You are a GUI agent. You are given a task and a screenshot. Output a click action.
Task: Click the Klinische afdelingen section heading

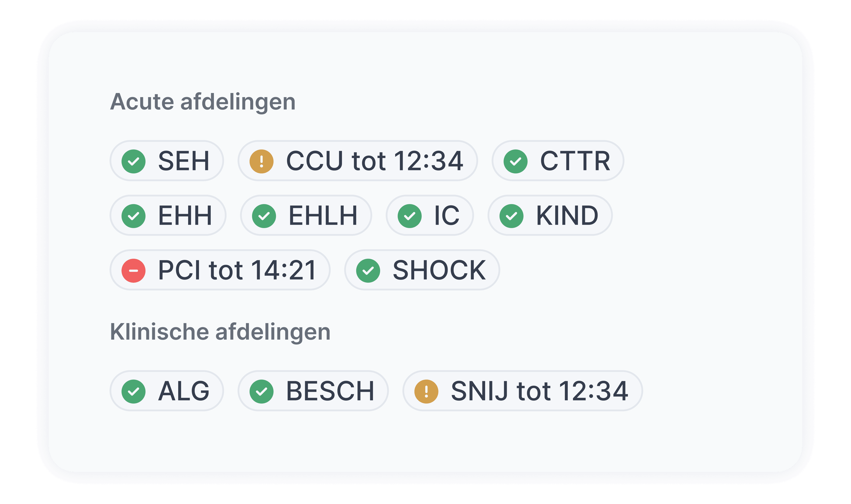pos(220,331)
